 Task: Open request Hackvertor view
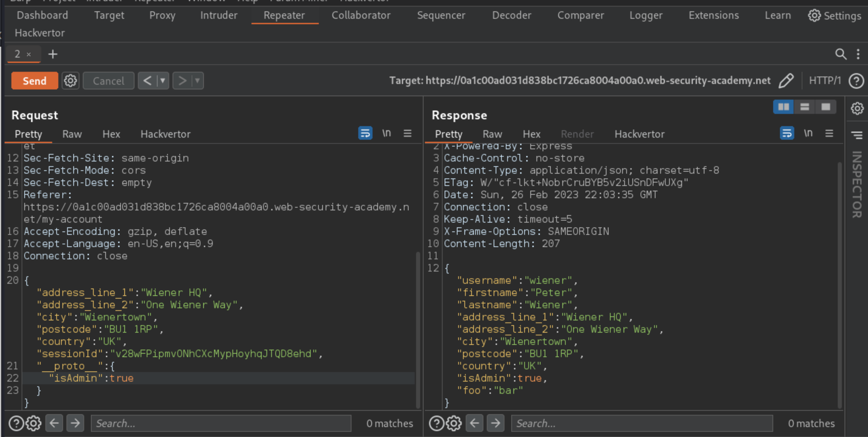pos(166,134)
